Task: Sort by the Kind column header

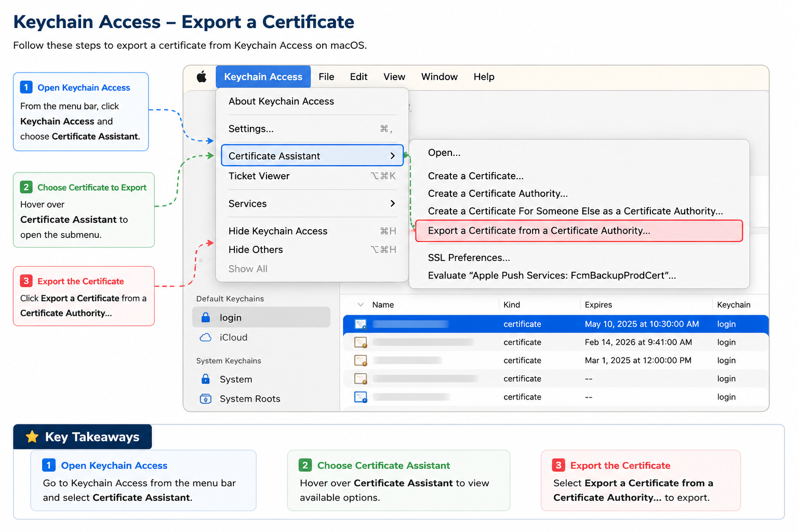Action: (x=512, y=305)
